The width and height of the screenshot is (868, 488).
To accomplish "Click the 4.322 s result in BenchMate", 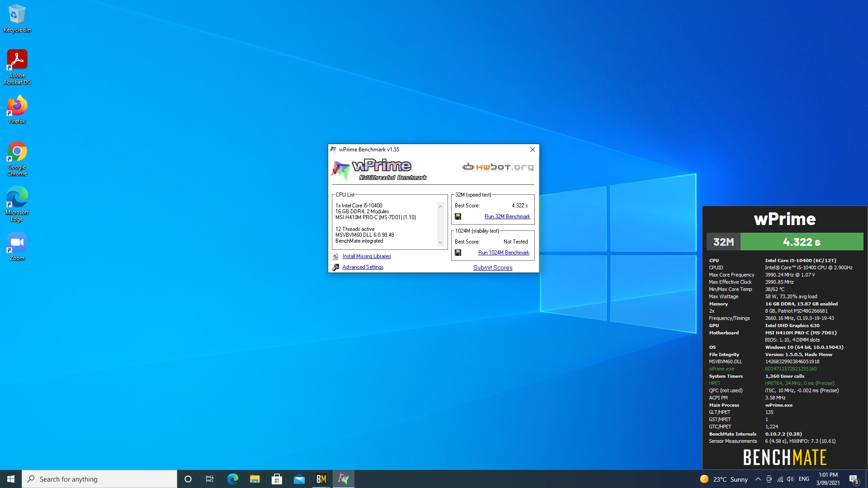I will (802, 242).
